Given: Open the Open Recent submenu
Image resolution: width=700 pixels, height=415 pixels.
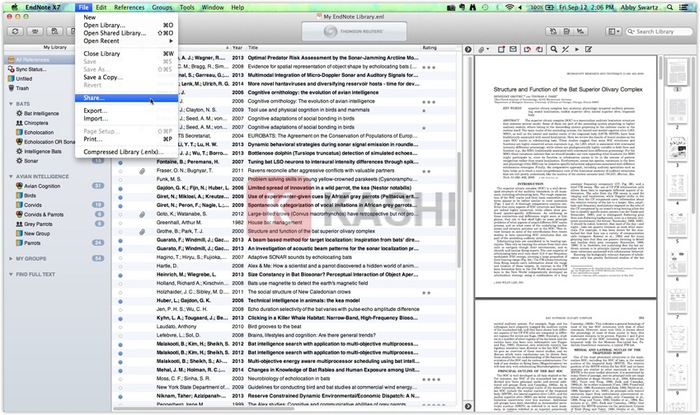Looking at the screenshot, I should click(127, 41).
